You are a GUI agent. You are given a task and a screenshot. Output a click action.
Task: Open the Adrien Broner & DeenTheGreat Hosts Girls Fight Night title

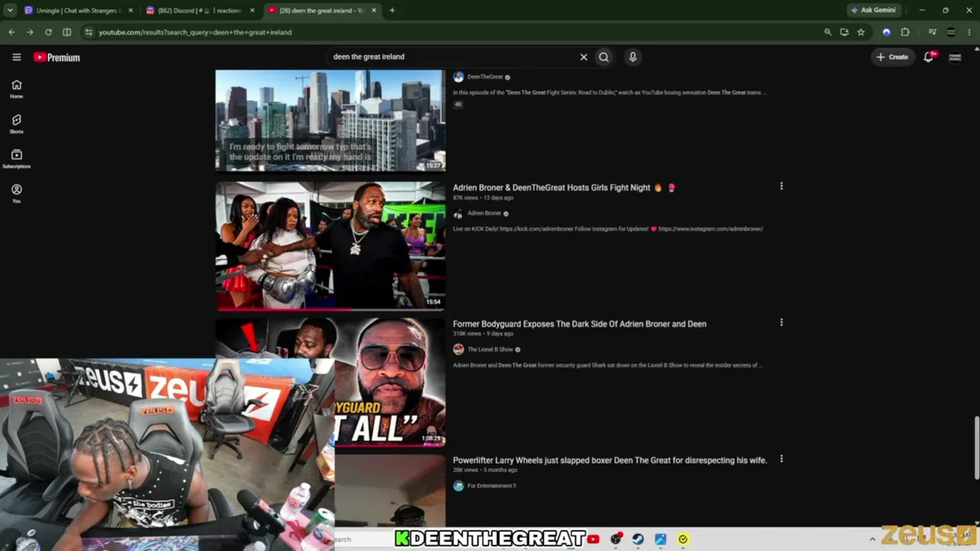coord(551,187)
